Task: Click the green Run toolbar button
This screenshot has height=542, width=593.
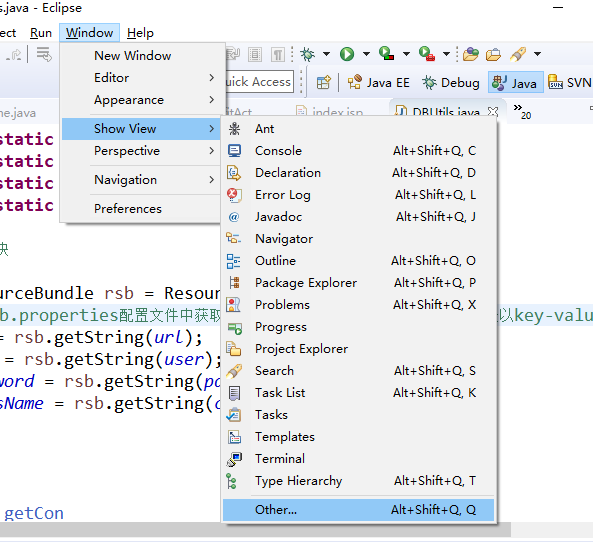Action: click(x=347, y=54)
